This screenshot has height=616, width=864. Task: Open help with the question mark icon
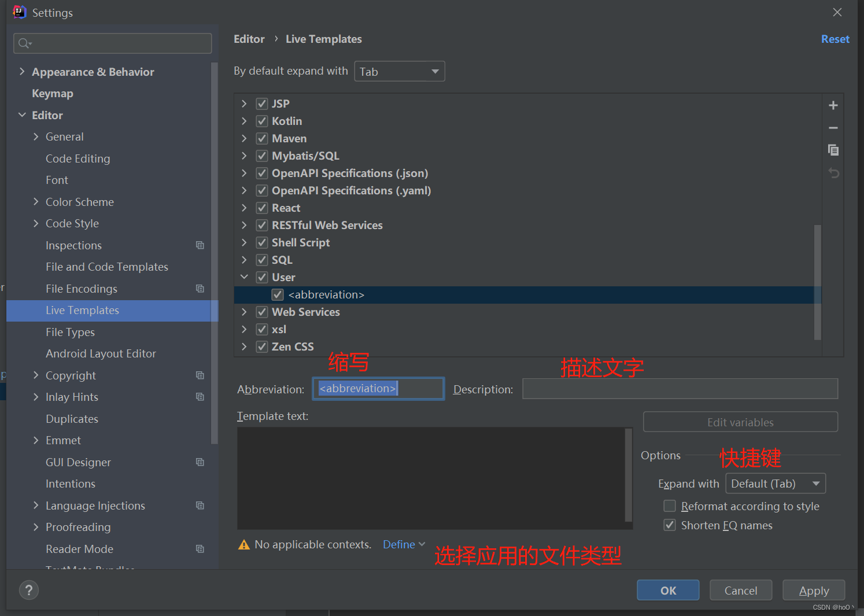(x=29, y=590)
